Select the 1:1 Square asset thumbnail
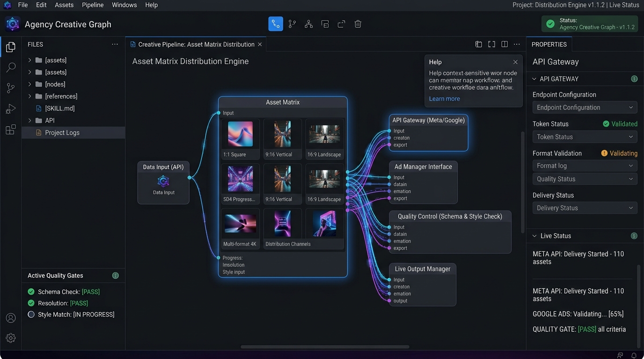Viewport: 644px width, 359px height. click(240, 134)
